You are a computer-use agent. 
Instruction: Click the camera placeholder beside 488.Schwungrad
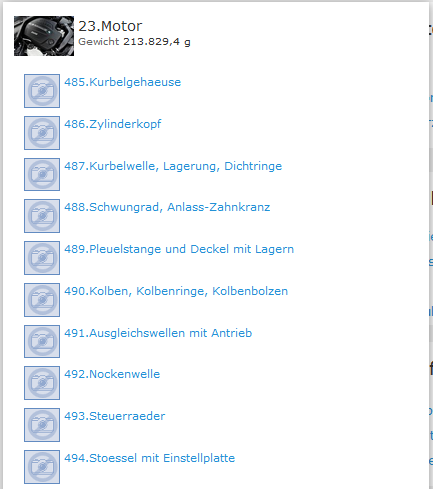click(42, 216)
